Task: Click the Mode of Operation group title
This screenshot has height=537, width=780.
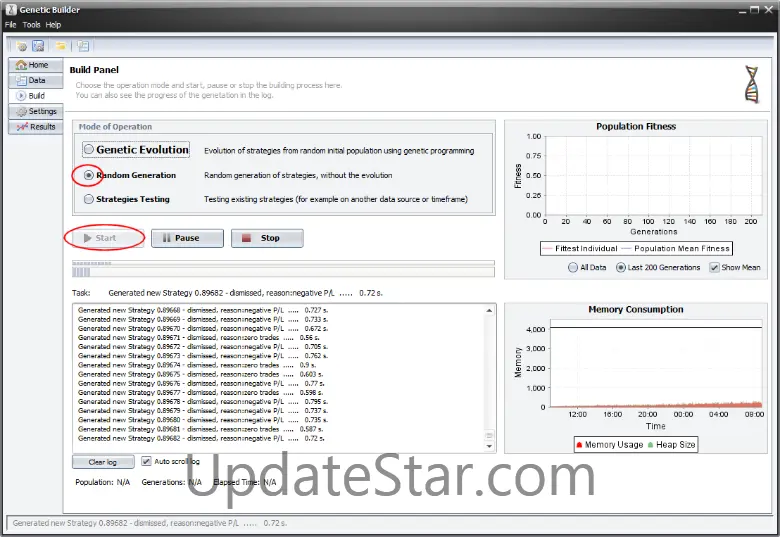Action: click(115, 127)
